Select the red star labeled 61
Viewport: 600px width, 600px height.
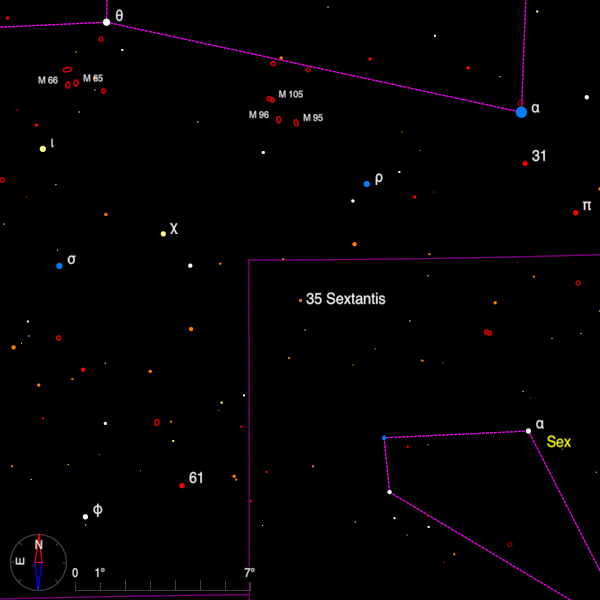[182, 486]
